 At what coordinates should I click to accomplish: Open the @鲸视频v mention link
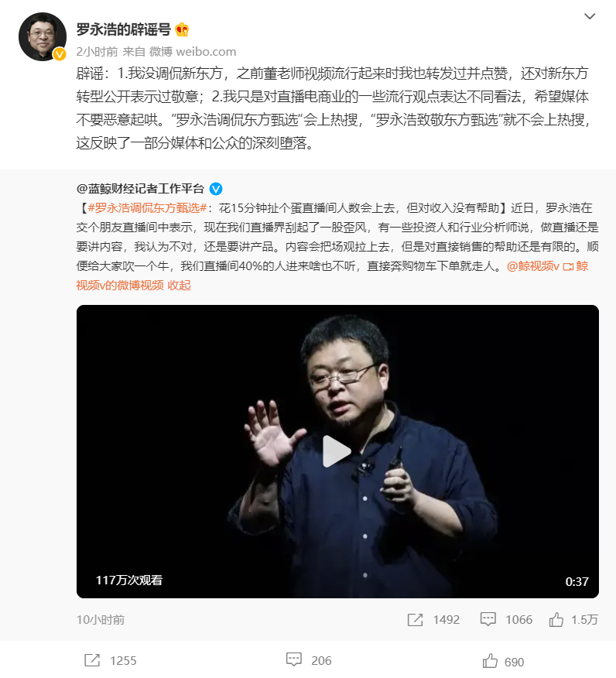pos(533,266)
